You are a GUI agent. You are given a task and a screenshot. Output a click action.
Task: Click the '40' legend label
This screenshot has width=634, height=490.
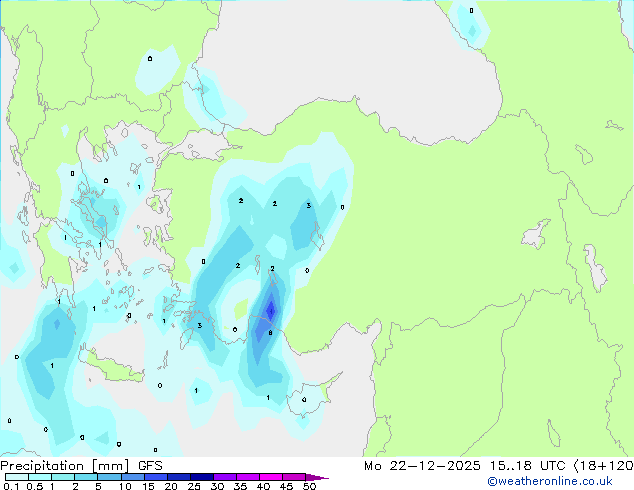[263, 486]
